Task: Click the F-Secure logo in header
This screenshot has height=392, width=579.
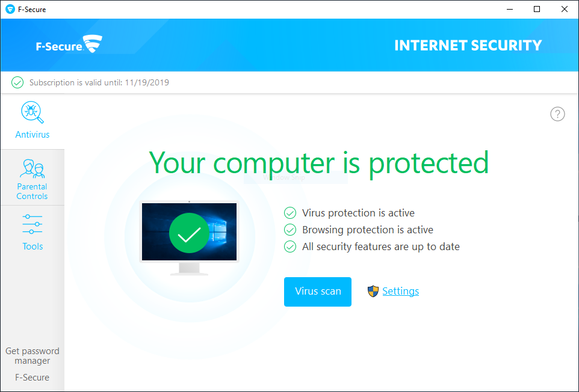Action: coord(69,45)
